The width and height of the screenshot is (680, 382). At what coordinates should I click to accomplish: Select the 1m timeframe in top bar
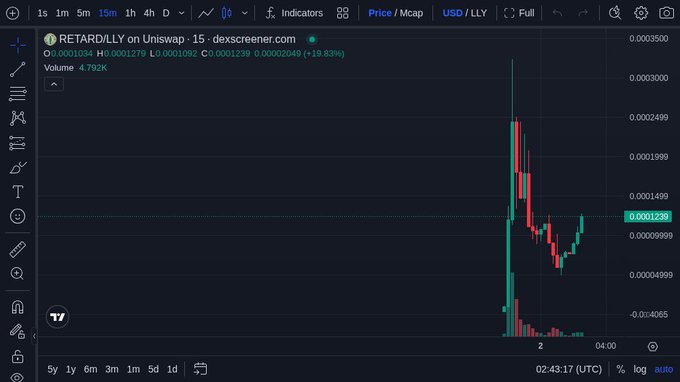(62, 13)
